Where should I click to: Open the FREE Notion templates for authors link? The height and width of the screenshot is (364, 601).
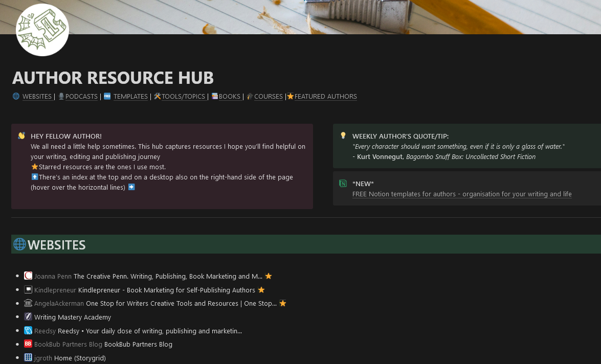(x=462, y=194)
